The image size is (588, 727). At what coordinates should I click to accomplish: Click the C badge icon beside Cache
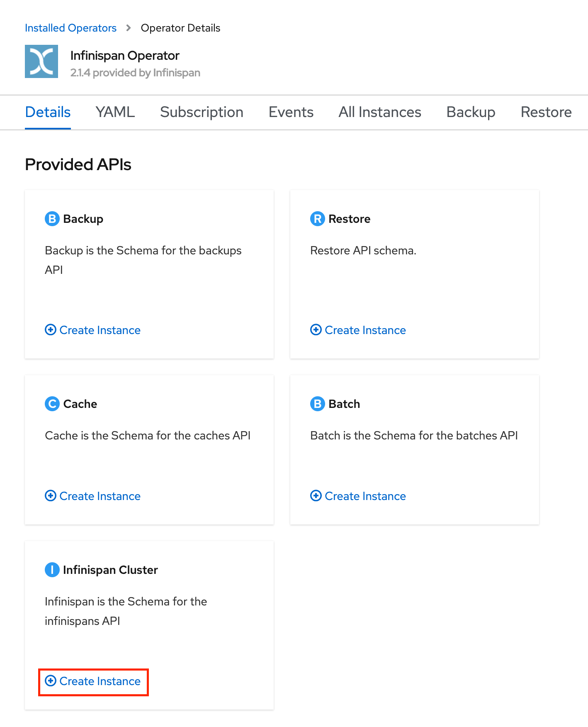pyautogui.click(x=52, y=404)
